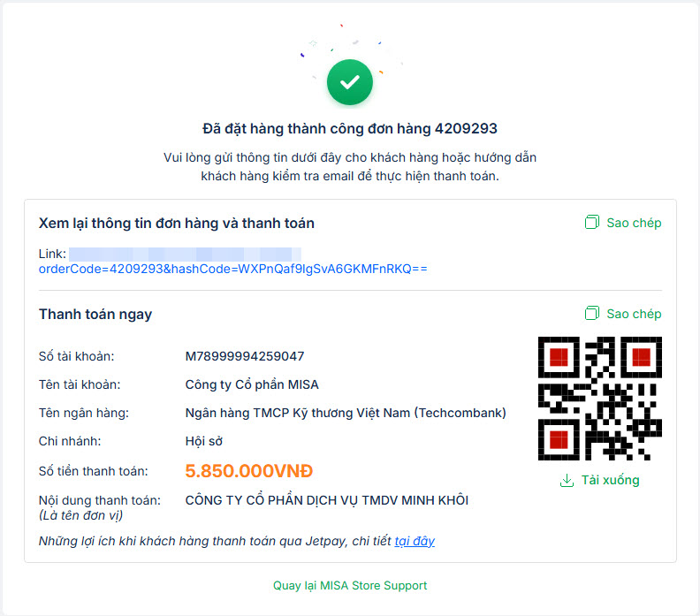This screenshot has width=700, height=616.
Task: Click the Techcombank bank name text
Action: pos(346,413)
